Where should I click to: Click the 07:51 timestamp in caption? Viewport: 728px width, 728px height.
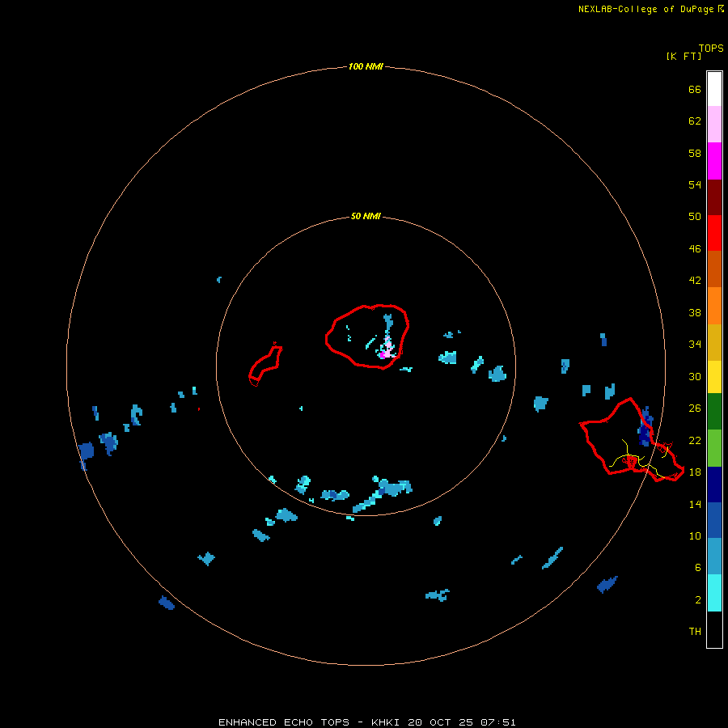497,722
